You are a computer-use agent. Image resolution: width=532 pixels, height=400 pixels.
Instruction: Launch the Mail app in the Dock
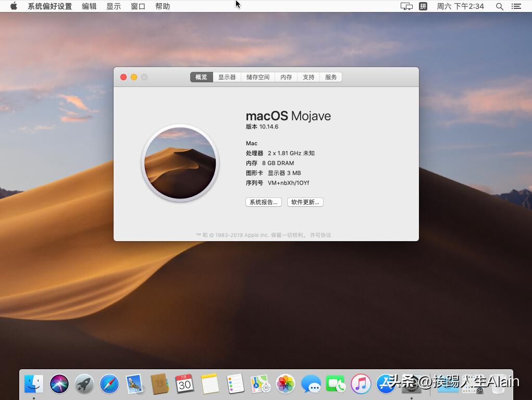click(134, 384)
